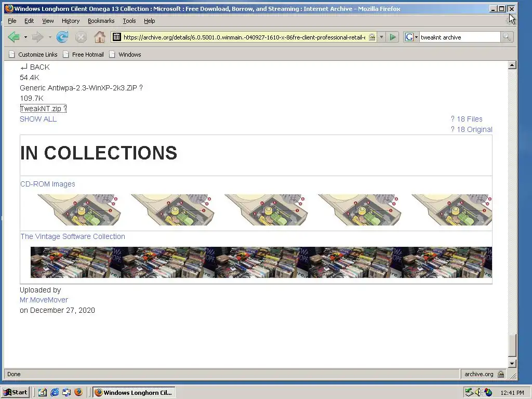Launch Firefox from quick launch
Viewport: 532px width, 399px height.
[78, 392]
